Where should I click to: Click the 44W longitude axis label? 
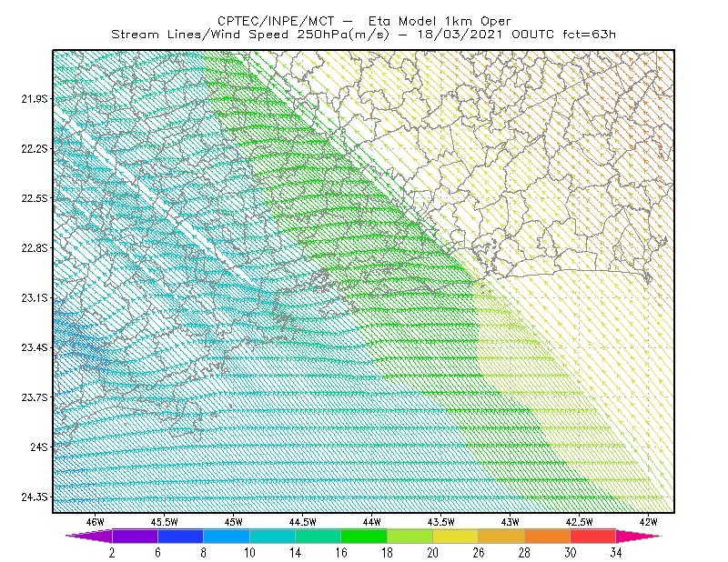coord(371,522)
